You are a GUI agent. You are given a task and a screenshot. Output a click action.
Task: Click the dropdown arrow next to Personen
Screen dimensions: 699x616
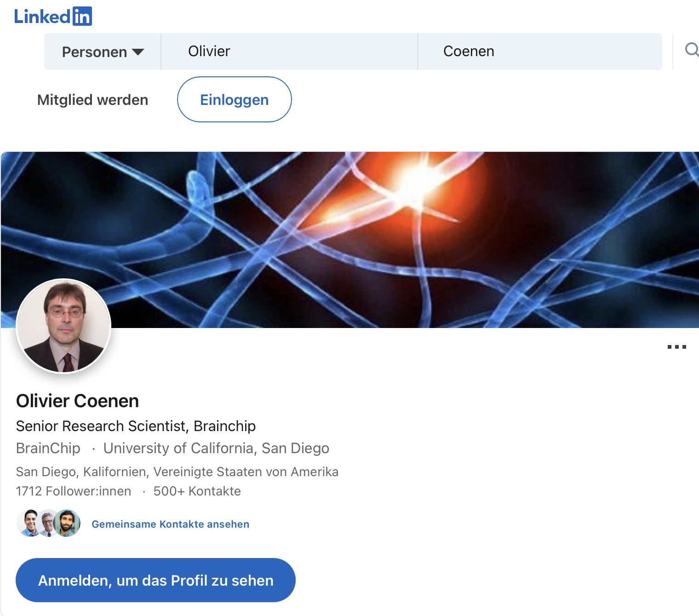pos(138,52)
